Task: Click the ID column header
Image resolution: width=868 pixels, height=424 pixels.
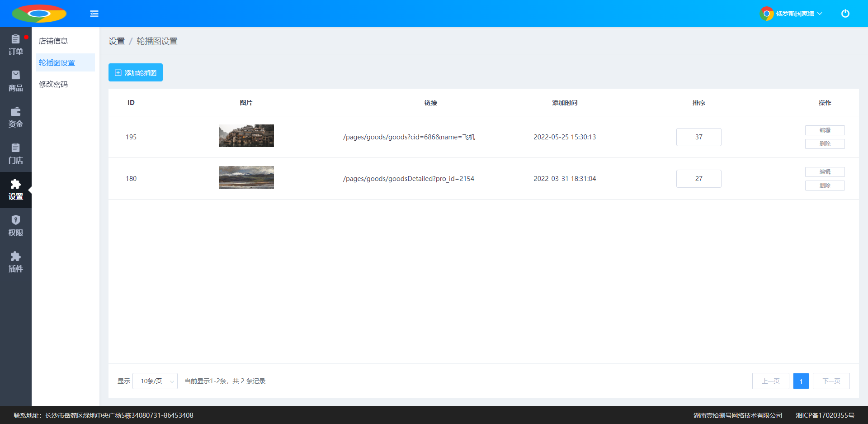Action: coord(131,103)
